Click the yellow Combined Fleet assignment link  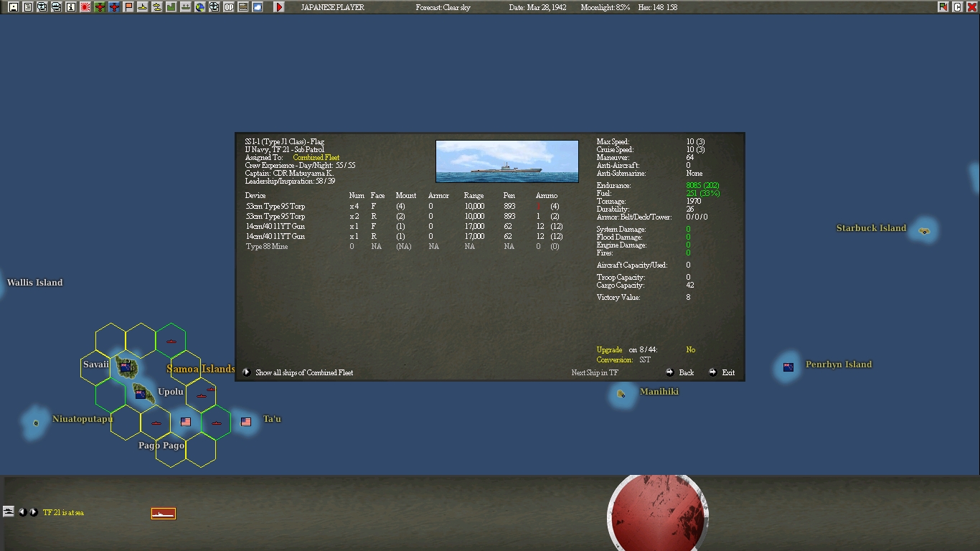(316, 157)
